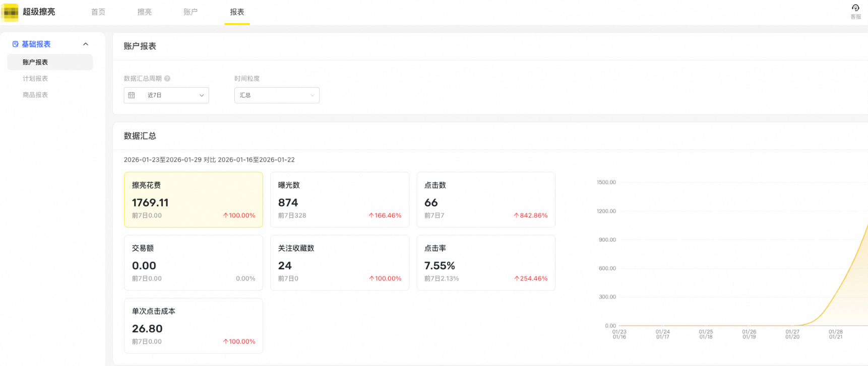The height and width of the screenshot is (366, 868).
Task: Select the 交易额 metric card
Action: tap(194, 263)
